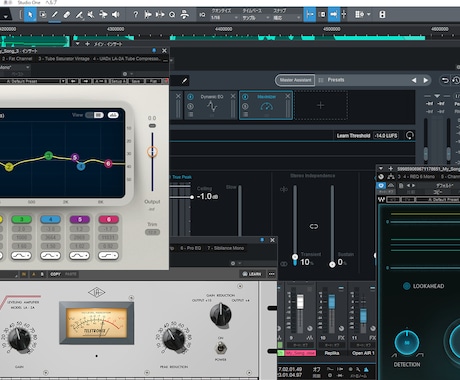460x380 pixels.
Task: Click the Ozone undo icon
Action: pyautogui.click(x=445, y=80)
